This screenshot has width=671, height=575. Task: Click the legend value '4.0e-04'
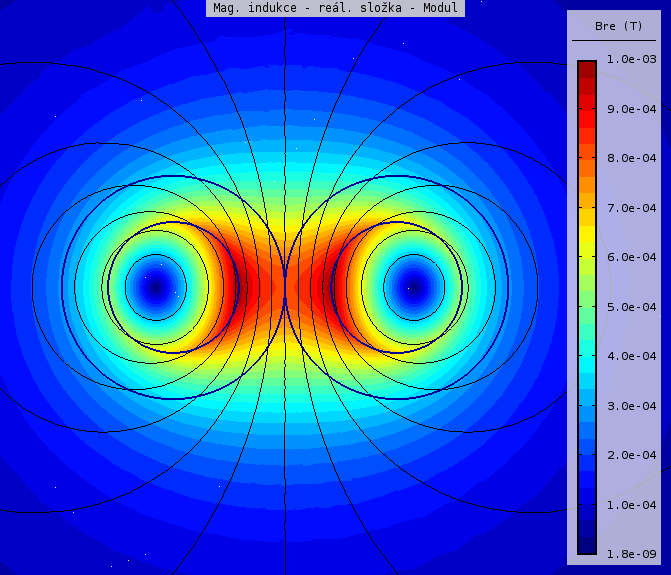click(632, 356)
